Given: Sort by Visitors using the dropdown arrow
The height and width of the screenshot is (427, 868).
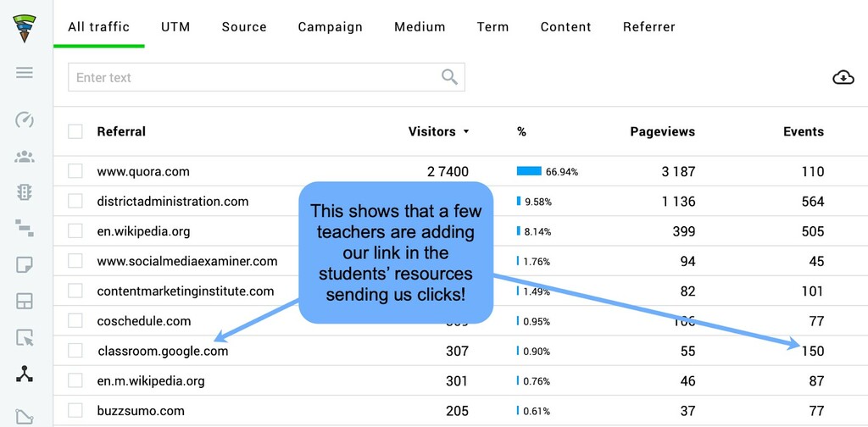Looking at the screenshot, I should click(x=465, y=132).
